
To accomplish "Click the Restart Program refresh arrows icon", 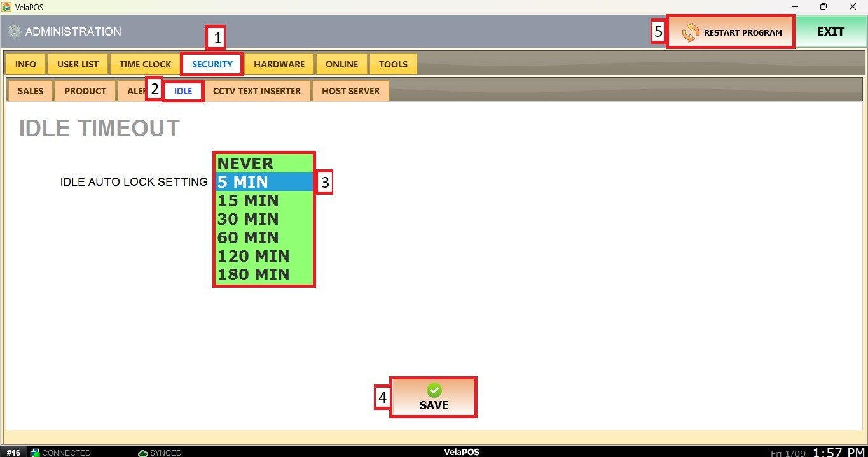I will (x=690, y=32).
